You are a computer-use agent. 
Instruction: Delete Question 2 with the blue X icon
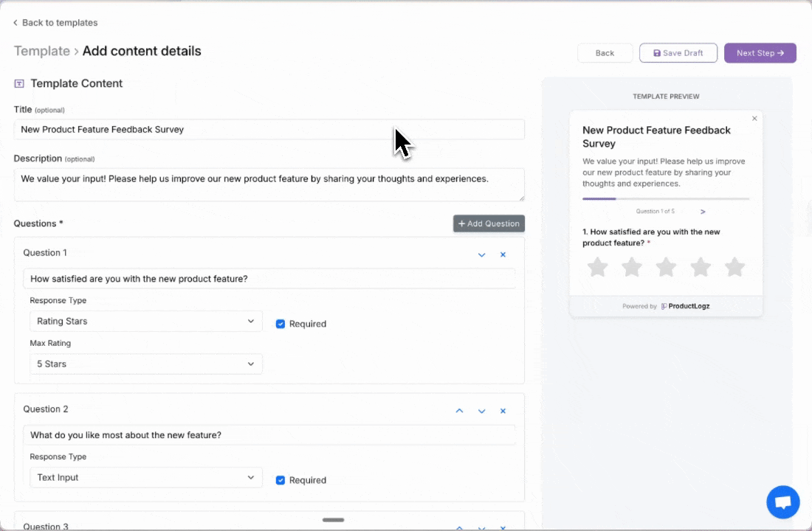[x=503, y=411]
